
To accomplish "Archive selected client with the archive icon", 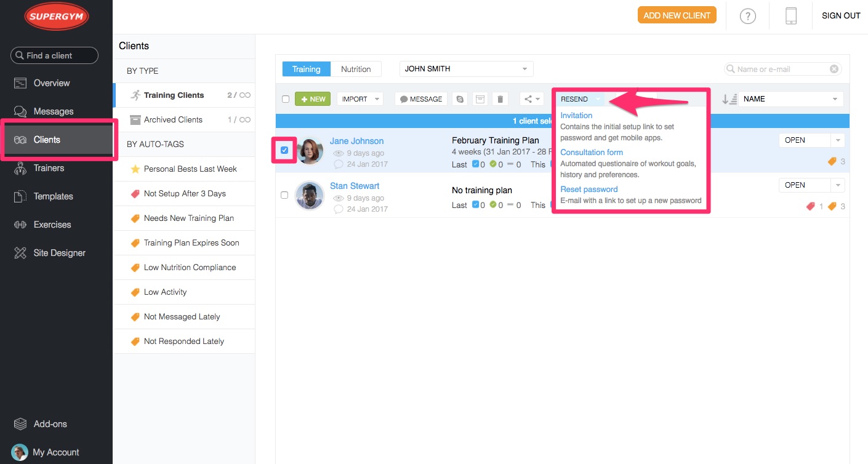I will pos(480,99).
